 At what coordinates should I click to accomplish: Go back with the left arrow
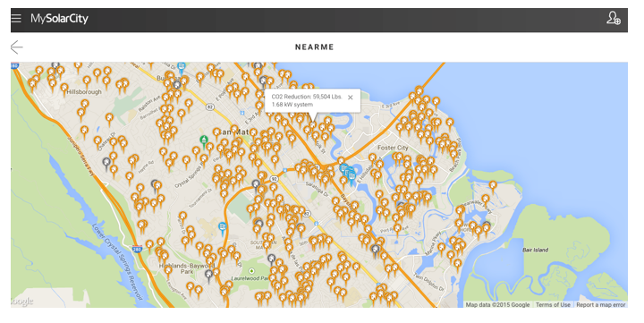(16, 47)
